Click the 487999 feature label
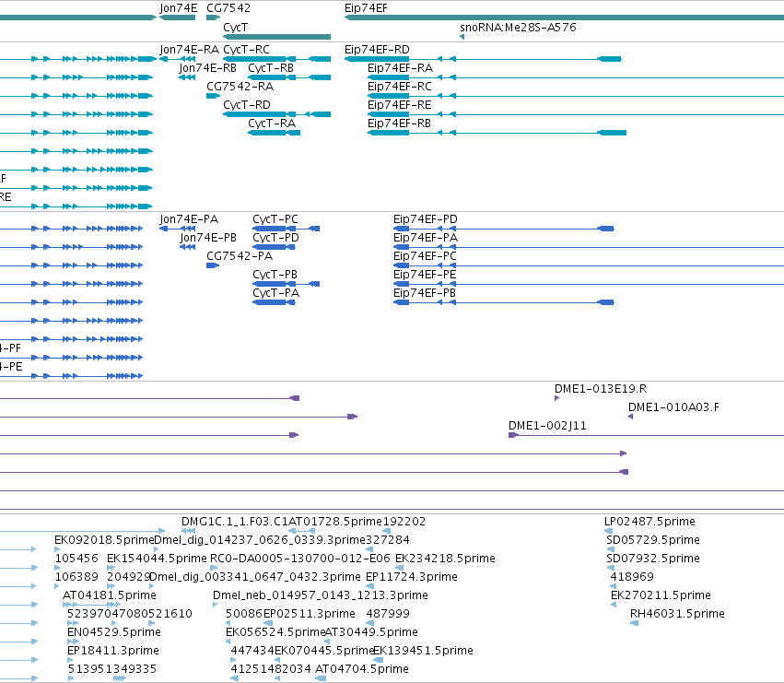Image resolution: width=784 pixels, height=683 pixels. click(388, 615)
